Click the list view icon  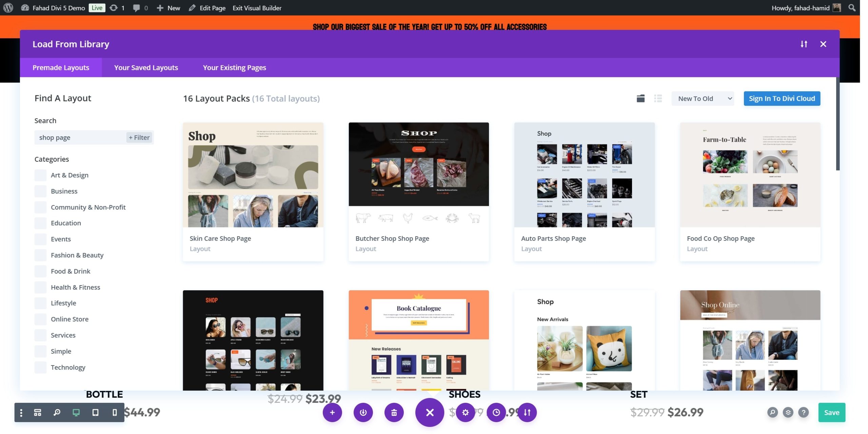click(658, 99)
